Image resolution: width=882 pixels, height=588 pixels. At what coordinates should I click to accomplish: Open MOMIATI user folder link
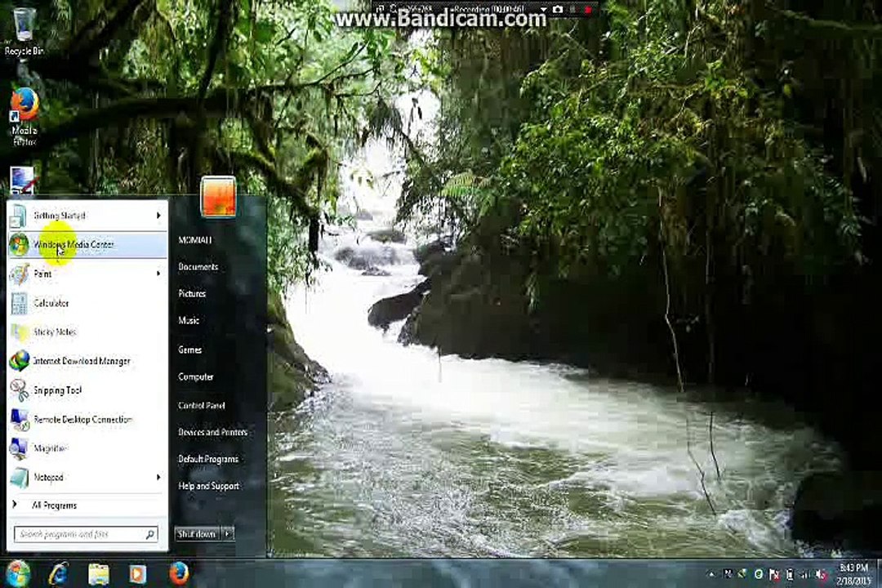(195, 240)
